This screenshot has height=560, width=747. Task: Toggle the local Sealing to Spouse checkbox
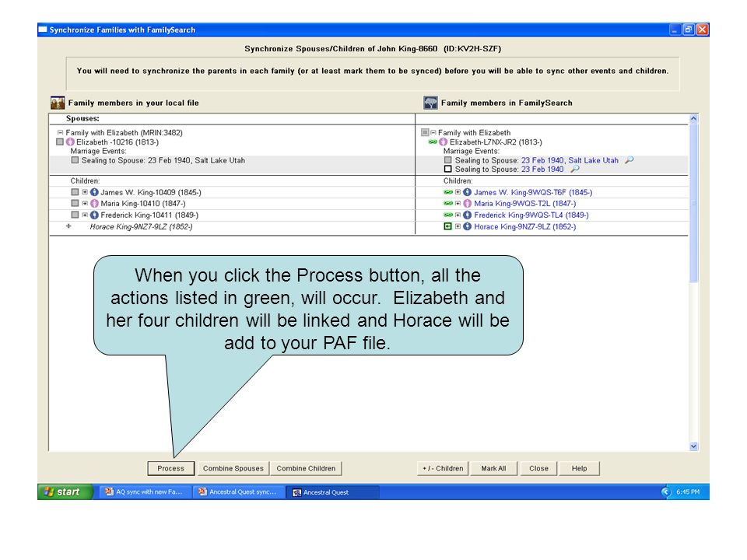click(x=75, y=160)
